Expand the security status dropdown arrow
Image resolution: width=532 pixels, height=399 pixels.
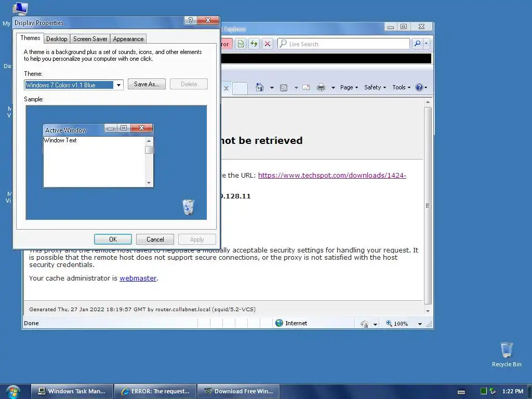[375, 324]
